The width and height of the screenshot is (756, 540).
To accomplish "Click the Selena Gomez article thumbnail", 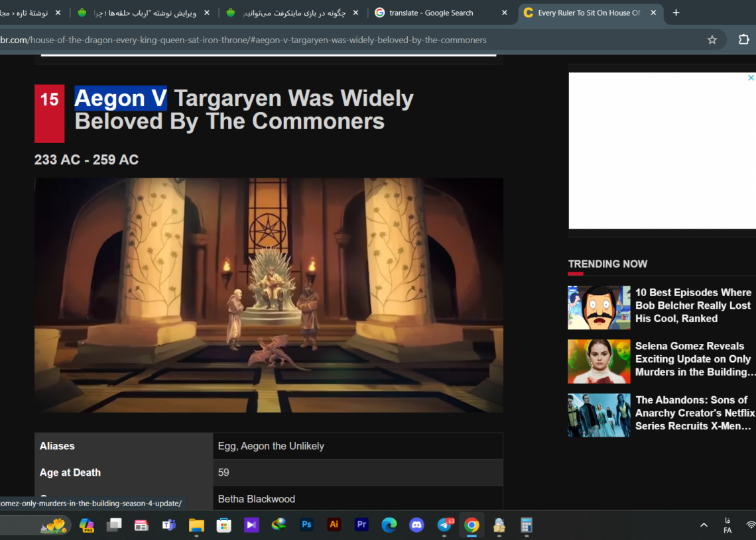I will click(x=599, y=361).
